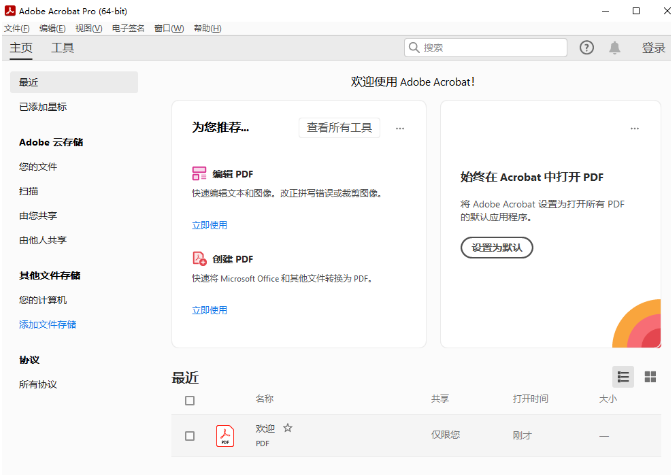Open the notifications bell icon
Screen dimensions: 671x475
615,48
